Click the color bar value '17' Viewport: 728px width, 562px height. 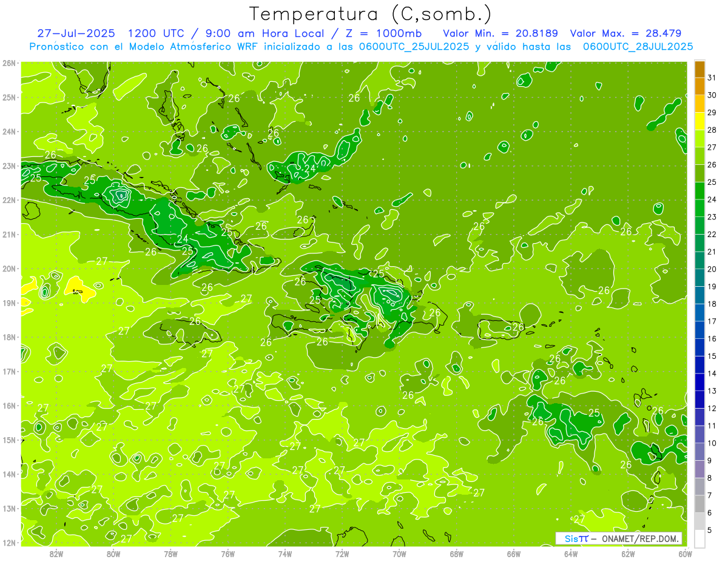tap(712, 321)
